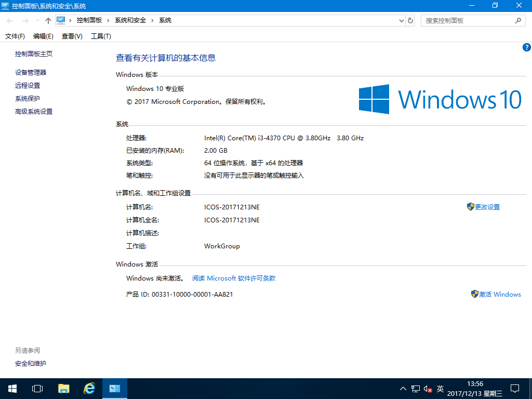Go to 控制面板主页
Viewport: 532px width, 399px height.
34,54
